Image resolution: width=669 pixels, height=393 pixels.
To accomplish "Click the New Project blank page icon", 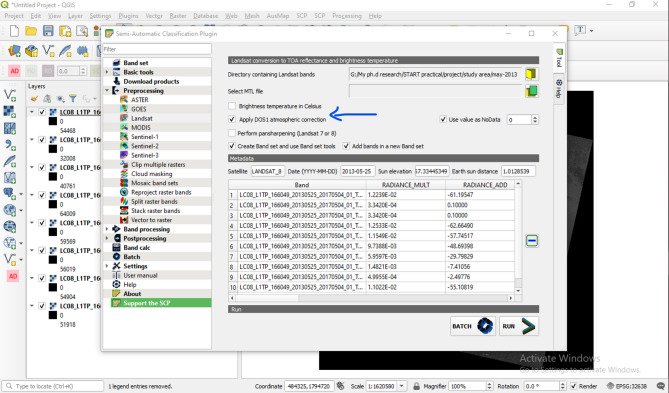I will [14, 31].
